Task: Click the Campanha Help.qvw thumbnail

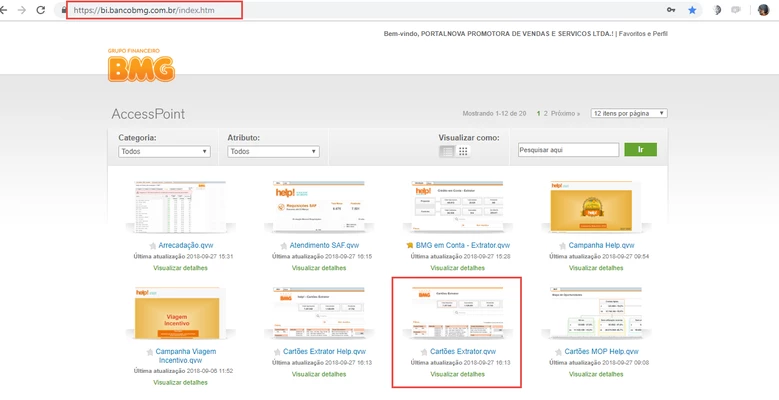Action: point(596,206)
